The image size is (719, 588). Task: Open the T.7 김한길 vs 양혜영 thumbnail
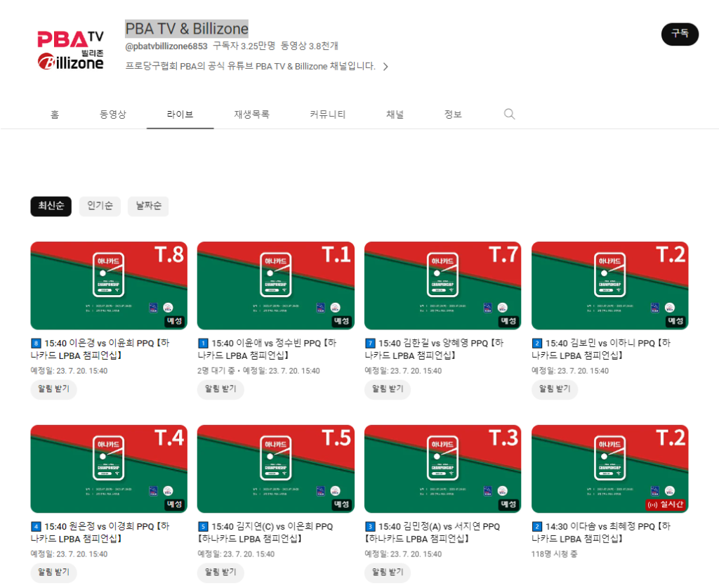click(442, 285)
